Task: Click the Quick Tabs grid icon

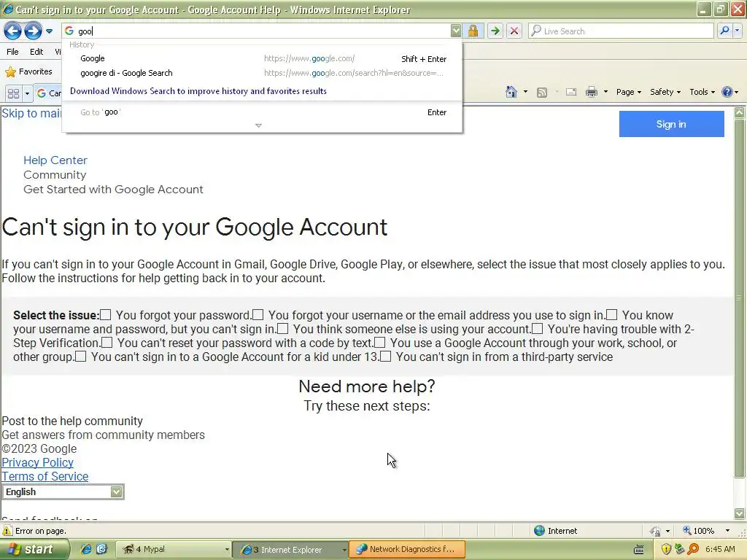Action: 13,93
